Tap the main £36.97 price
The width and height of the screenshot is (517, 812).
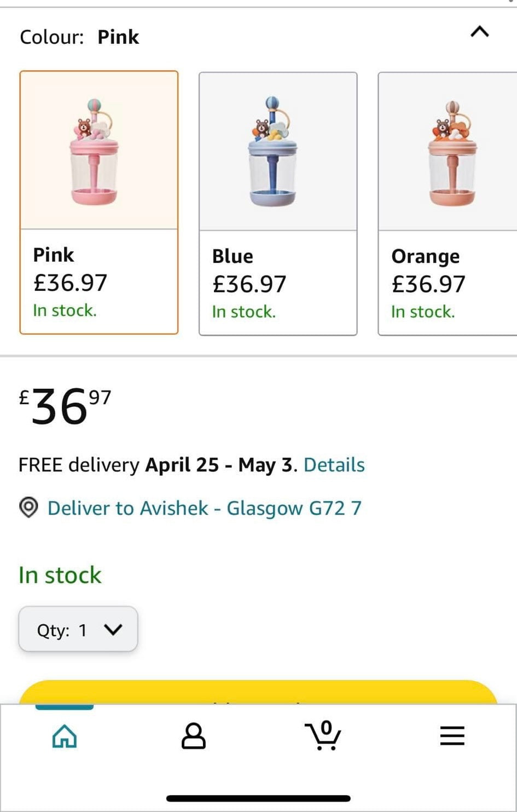65,406
